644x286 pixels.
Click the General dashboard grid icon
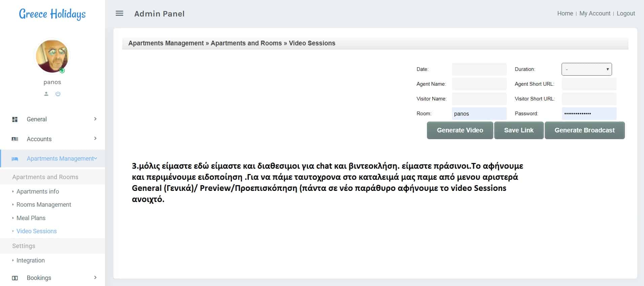point(15,119)
